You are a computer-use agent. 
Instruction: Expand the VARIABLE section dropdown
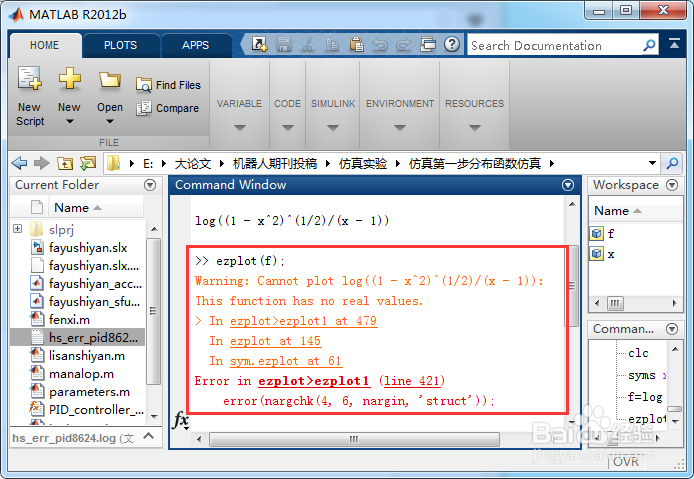[x=239, y=128]
